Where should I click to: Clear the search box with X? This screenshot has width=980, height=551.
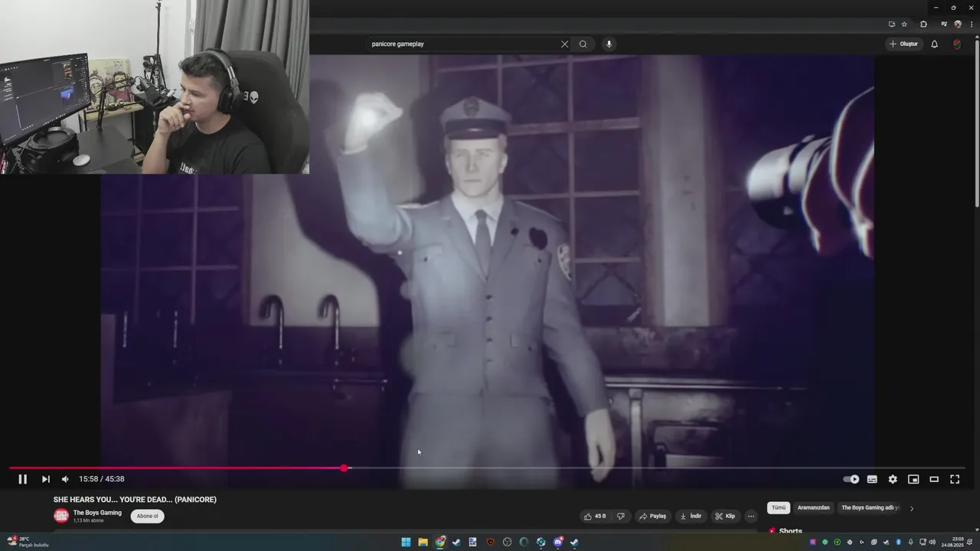point(565,44)
